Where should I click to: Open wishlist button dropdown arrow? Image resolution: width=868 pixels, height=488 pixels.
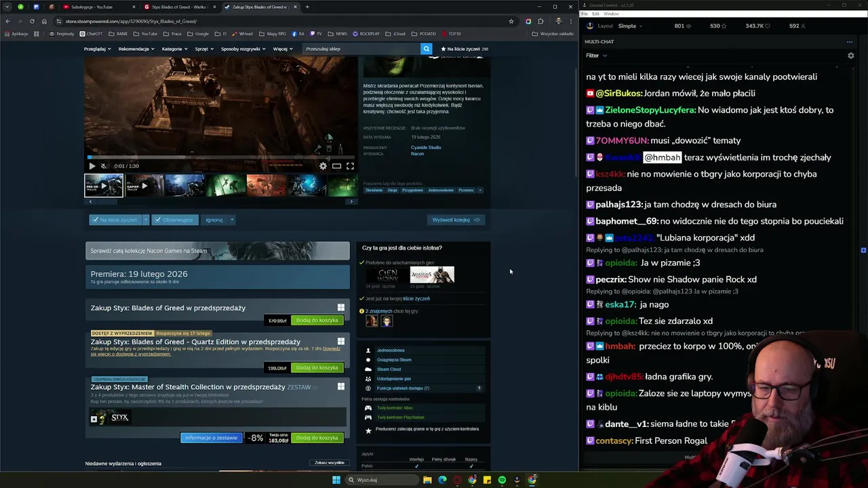tap(145, 220)
